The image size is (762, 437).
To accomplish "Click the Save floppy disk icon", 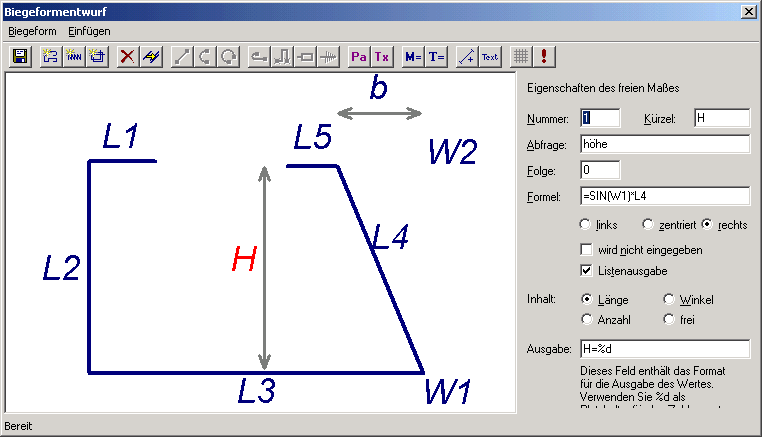I will (19, 57).
